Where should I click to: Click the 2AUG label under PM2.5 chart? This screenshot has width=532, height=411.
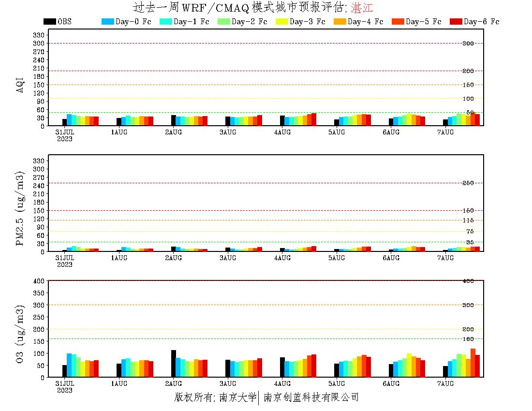click(173, 258)
